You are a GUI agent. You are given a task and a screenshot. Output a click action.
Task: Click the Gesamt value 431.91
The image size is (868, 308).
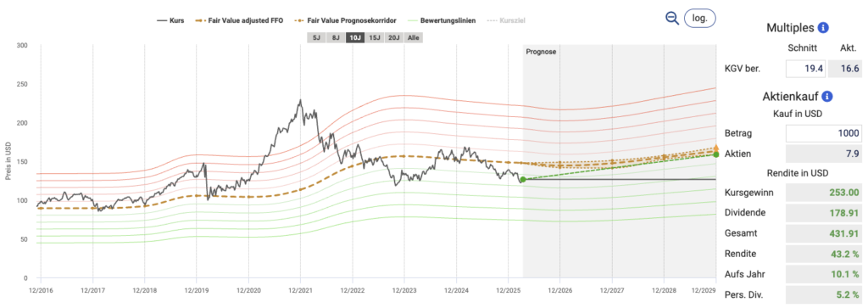coord(823,234)
